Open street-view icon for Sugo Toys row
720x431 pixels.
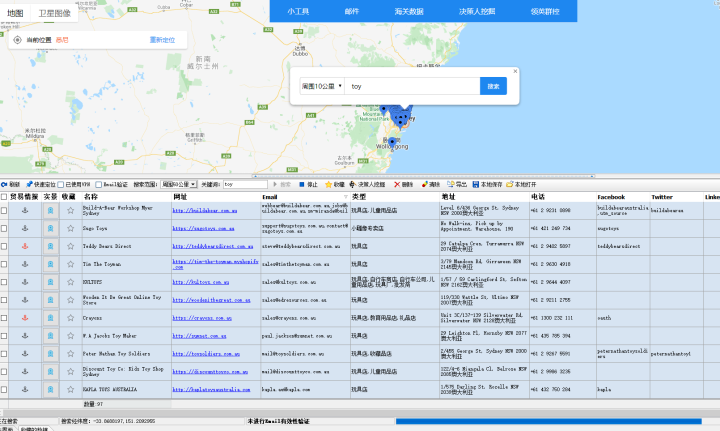click(x=51, y=228)
